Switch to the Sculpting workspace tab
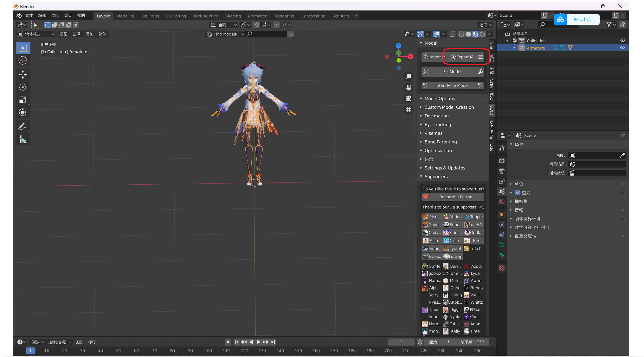 (150, 16)
